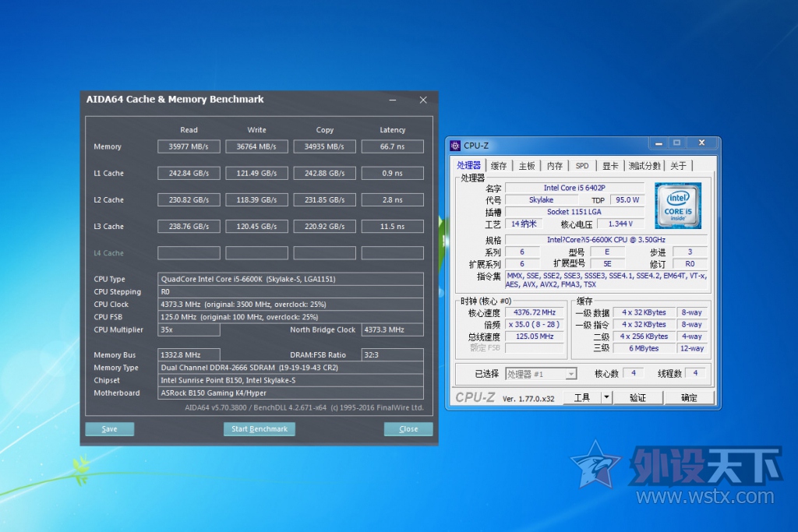798x532 pixels.
Task: Click the process technology value 14 纳米
Action: click(x=524, y=224)
